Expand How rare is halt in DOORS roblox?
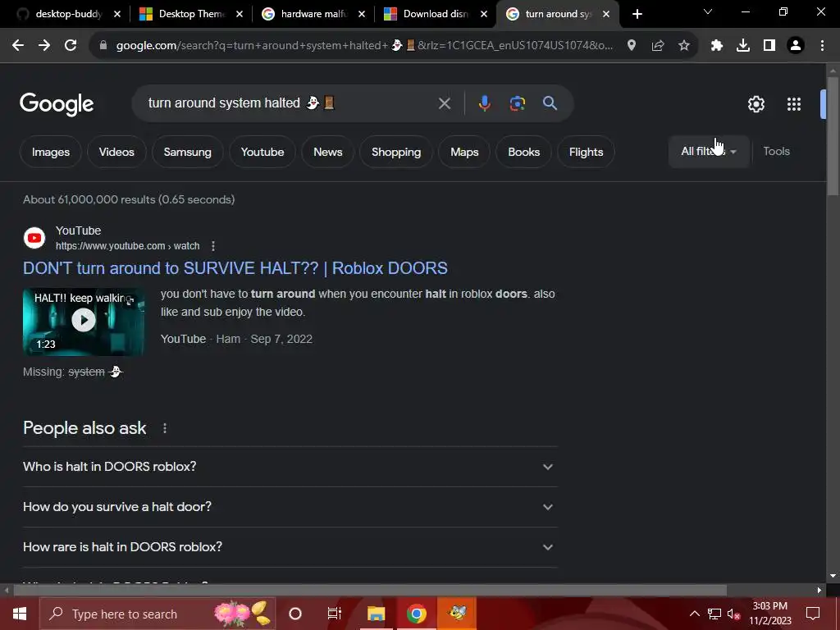 [x=290, y=547]
